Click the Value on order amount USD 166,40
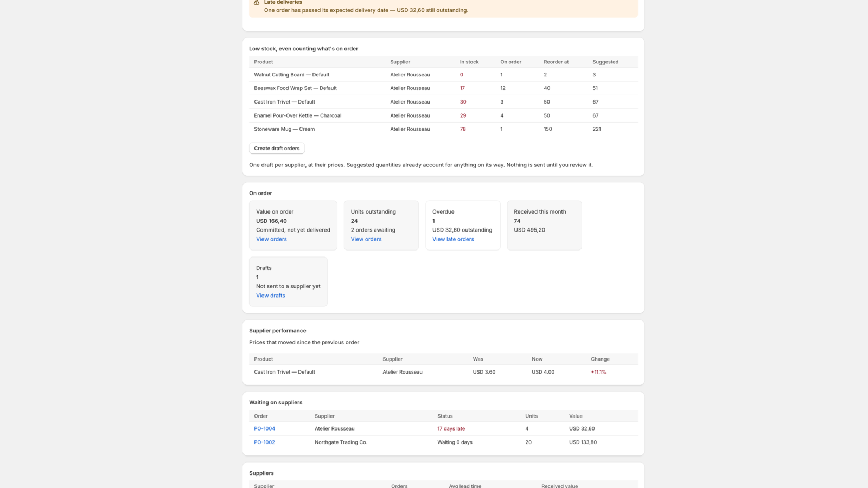The width and height of the screenshot is (868, 488). click(x=271, y=221)
